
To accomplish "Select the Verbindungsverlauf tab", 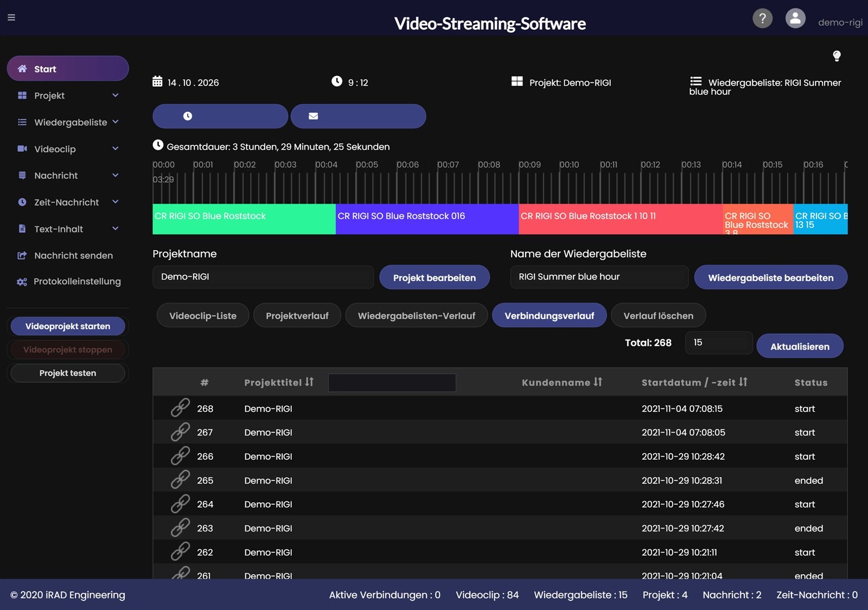I will tap(549, 315).
